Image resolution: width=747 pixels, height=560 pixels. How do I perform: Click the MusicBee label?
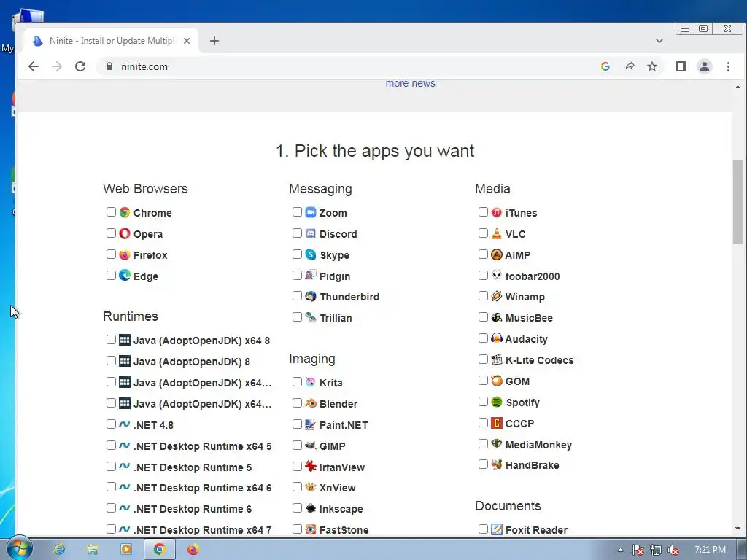point(529,318)
